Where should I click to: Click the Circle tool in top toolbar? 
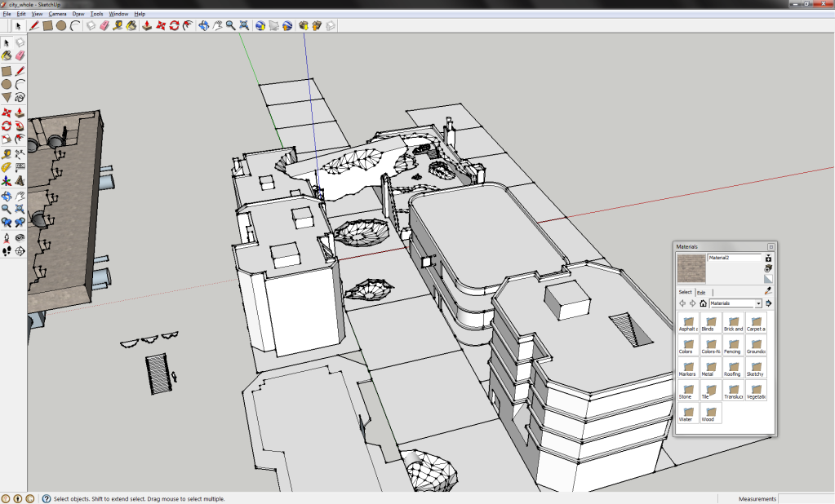click(60, 25)
